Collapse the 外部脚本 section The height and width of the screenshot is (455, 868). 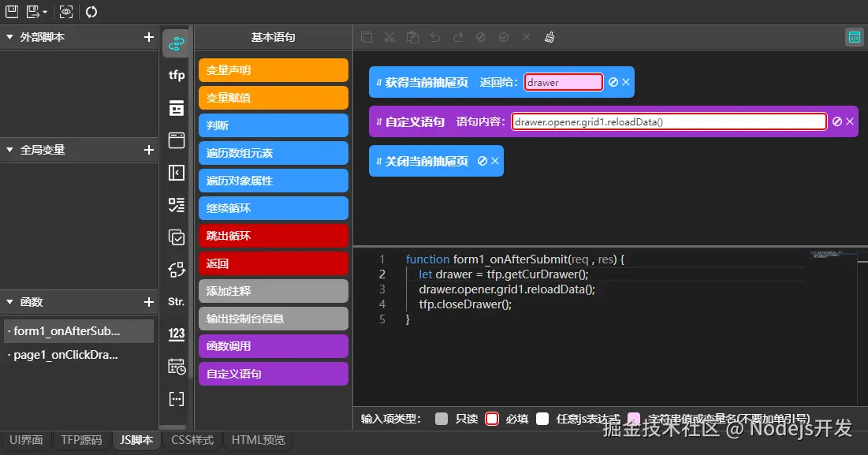[9, 37]
